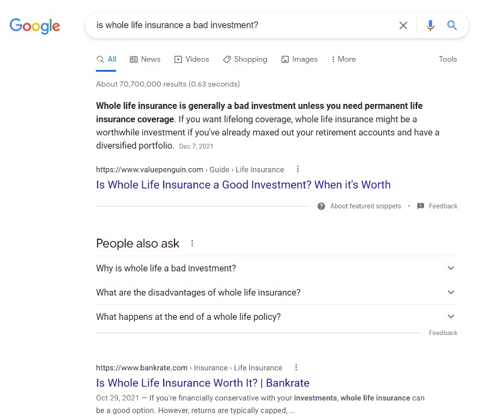Click the Google logo

[35, 26]
